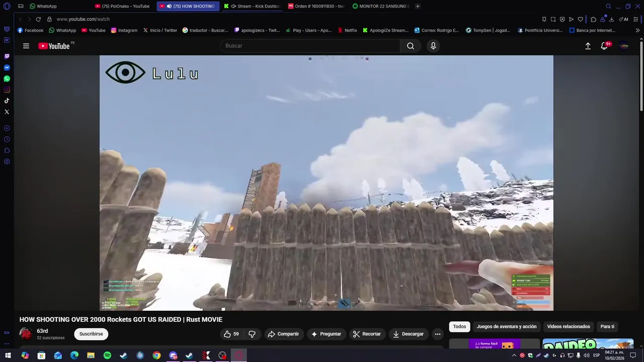Open TikTok in Opera sidebar
Screen dimensions: 644x362
coord(7,101)
